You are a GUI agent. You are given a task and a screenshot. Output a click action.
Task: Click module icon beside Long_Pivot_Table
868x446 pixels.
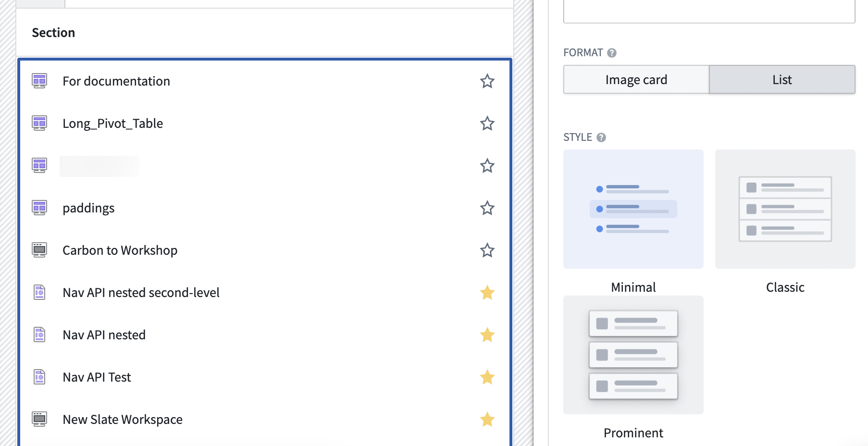coord(39,123)
